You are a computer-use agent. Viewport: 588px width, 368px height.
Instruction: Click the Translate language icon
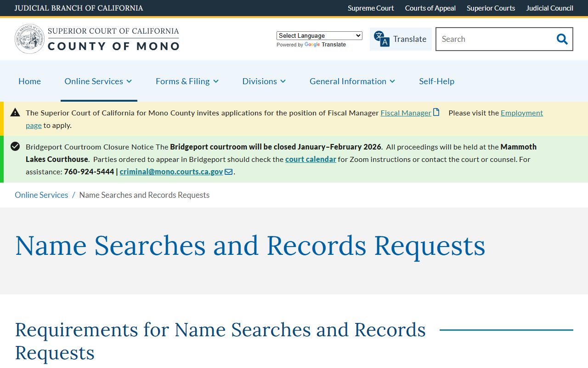[381, 39]
